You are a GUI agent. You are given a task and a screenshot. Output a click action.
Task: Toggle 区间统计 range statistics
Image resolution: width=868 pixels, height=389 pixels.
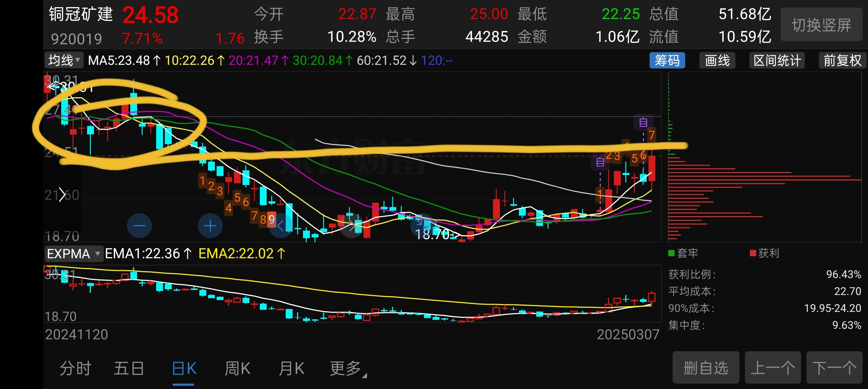point(777,60)
